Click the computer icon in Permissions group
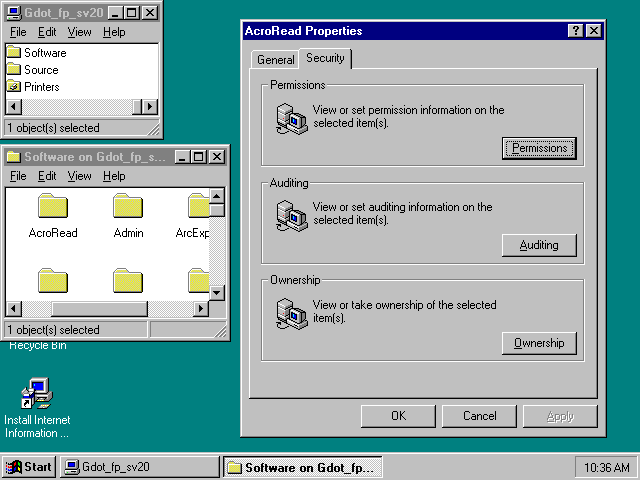 point(291,119)
